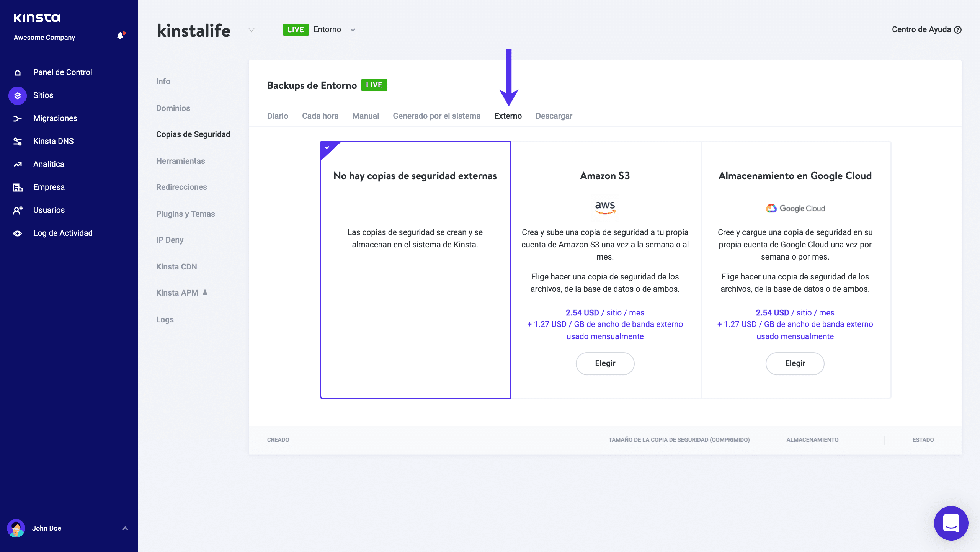
Task: Open the Entorno environment dropdown
Action: coord(353,30)
